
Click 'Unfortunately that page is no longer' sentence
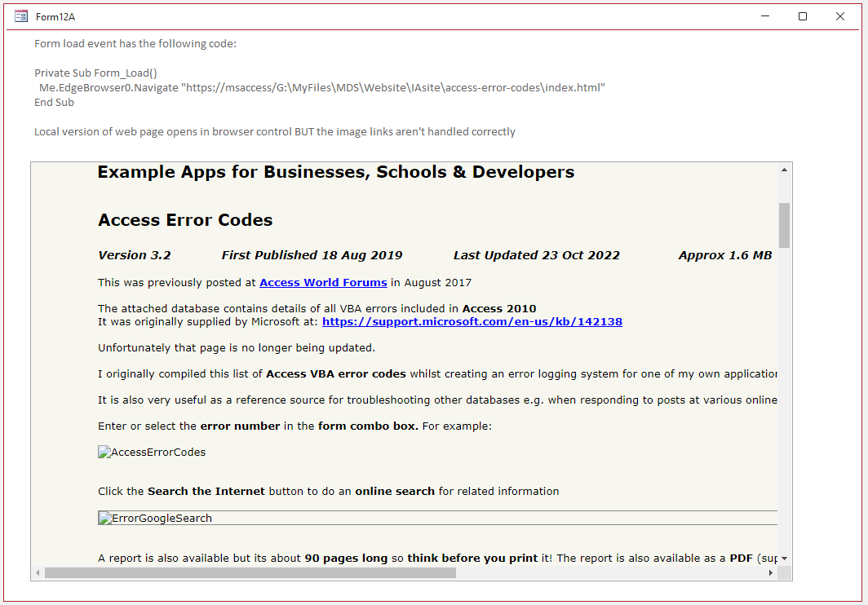[x=237, y=347]
